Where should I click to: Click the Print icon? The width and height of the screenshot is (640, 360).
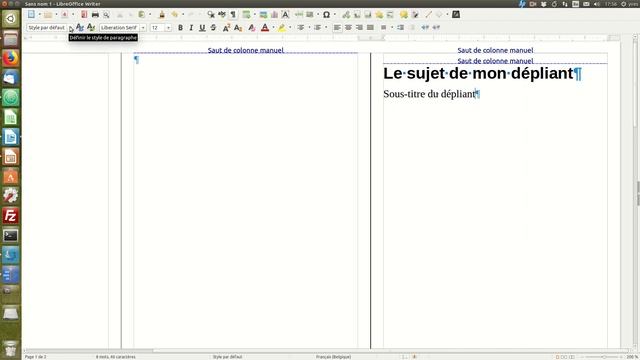(95, 15)
